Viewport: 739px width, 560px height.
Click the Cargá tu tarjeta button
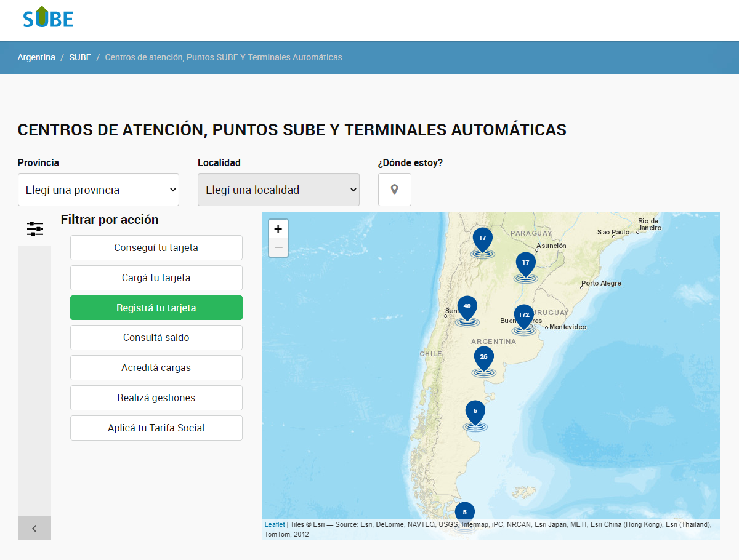click(156, 278)
